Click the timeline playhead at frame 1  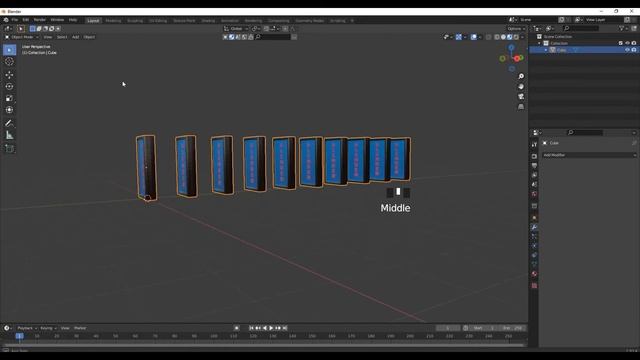(19, 336)
